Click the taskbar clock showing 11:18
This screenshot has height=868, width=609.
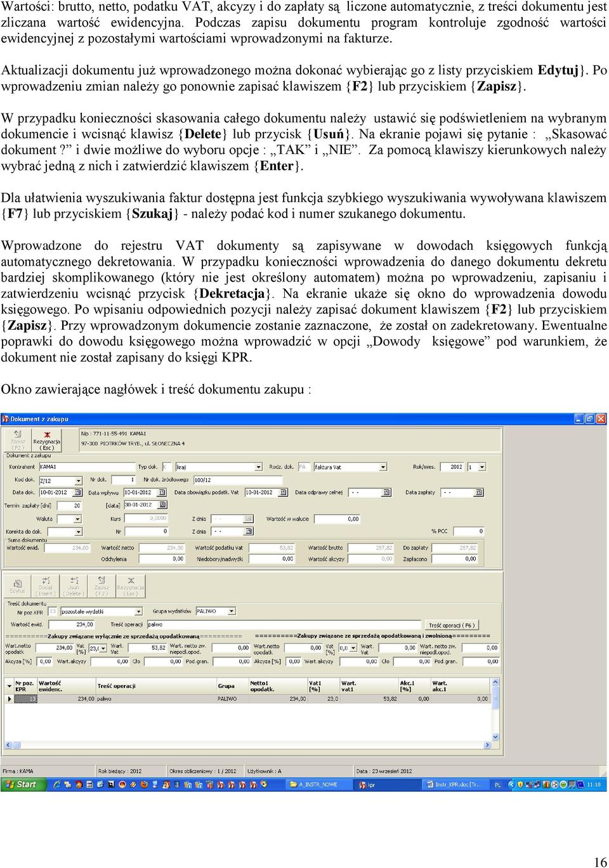point(594,784)
